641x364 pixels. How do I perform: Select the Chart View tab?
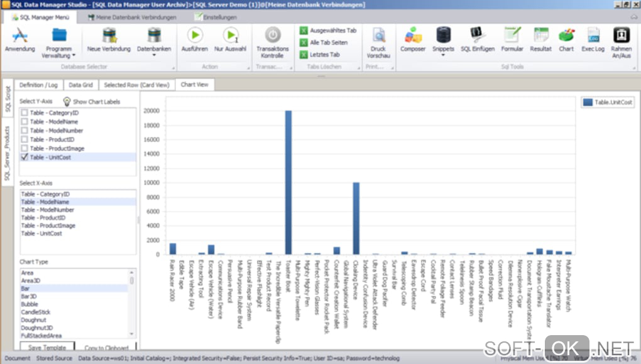tap(195, 85)
